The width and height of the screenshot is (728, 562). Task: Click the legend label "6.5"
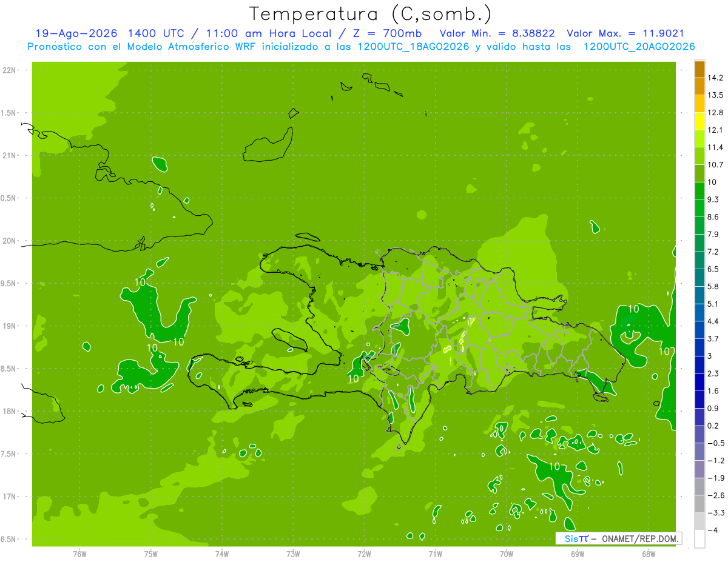click(713, 269)
